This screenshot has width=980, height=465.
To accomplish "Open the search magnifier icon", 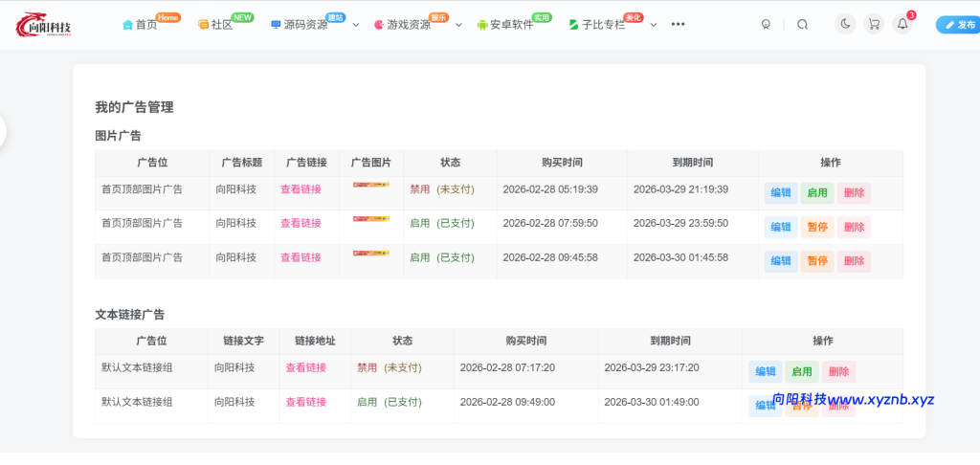I will 803,24.
